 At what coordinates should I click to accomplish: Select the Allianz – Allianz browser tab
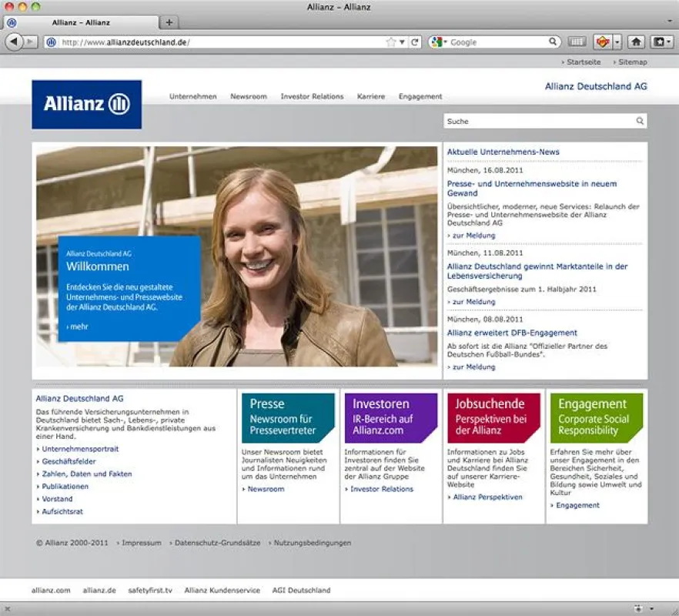tap(81, 22)
